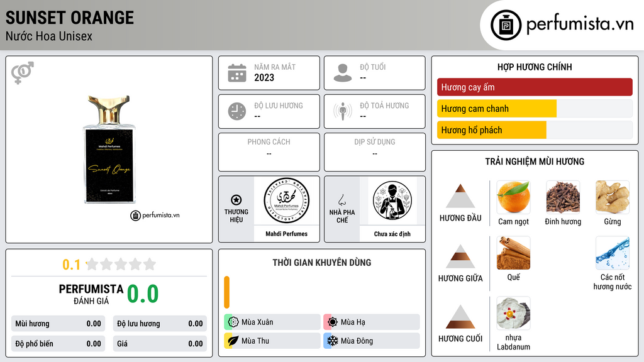Click the Trải nghiệm mùi hương heading
Image resolution: width=644 pixels, height=362 pixels.
[x=535, y=162]
